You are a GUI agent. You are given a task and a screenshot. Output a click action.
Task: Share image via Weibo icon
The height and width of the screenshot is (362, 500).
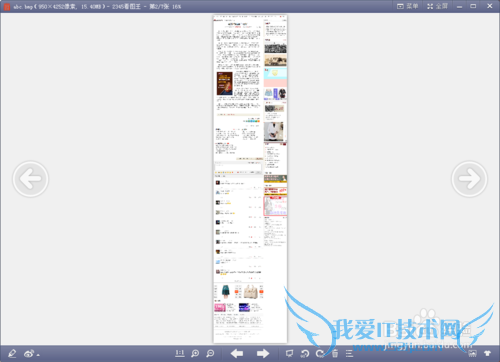29,353
